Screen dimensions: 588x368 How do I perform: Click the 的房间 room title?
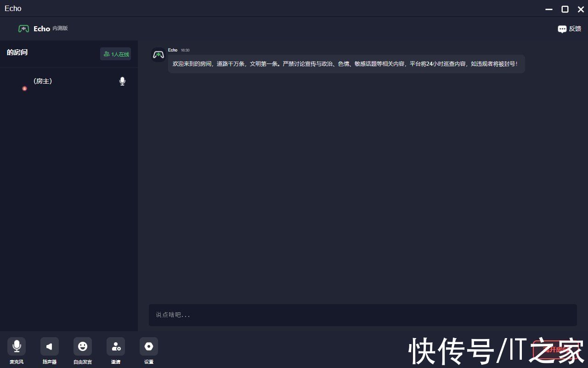point(17,52)
